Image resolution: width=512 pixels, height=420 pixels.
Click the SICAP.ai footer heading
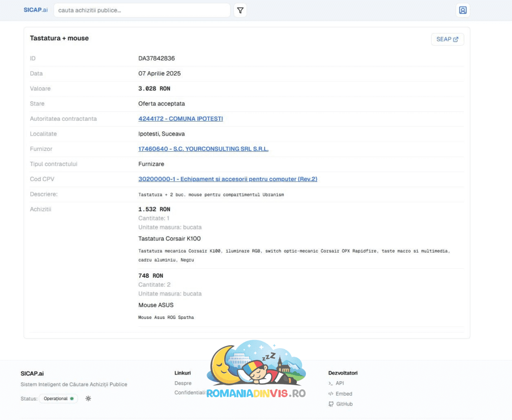click(32, 374)
